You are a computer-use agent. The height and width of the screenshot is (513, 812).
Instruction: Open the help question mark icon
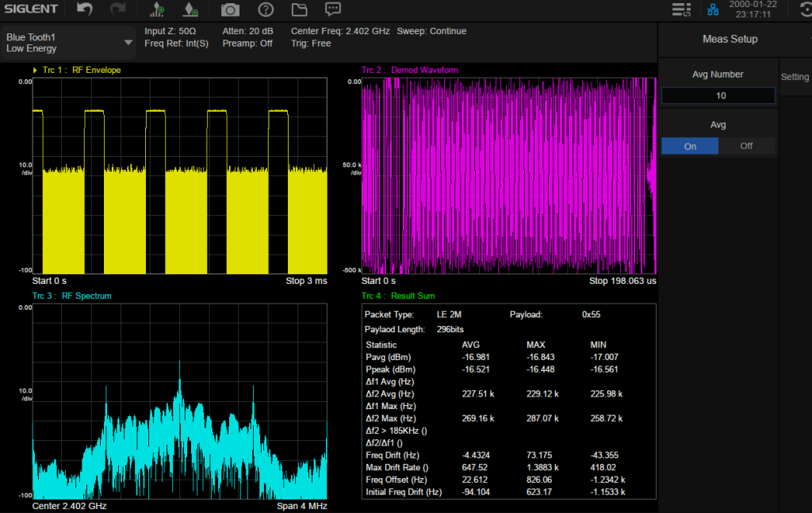click(x=266, y=10)
